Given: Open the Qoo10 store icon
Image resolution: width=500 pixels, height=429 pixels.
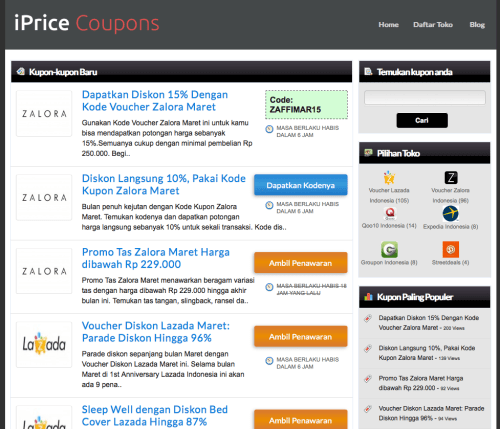Looking at the screenshot, I should point(390,213).
